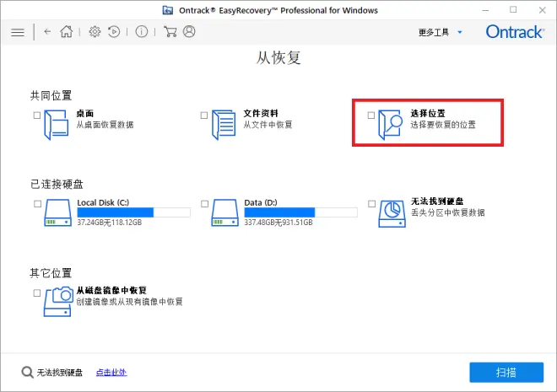Check the Local Disk (C:) checkbox
This screenshot has width=557, height=392.
tap(37, 204)
